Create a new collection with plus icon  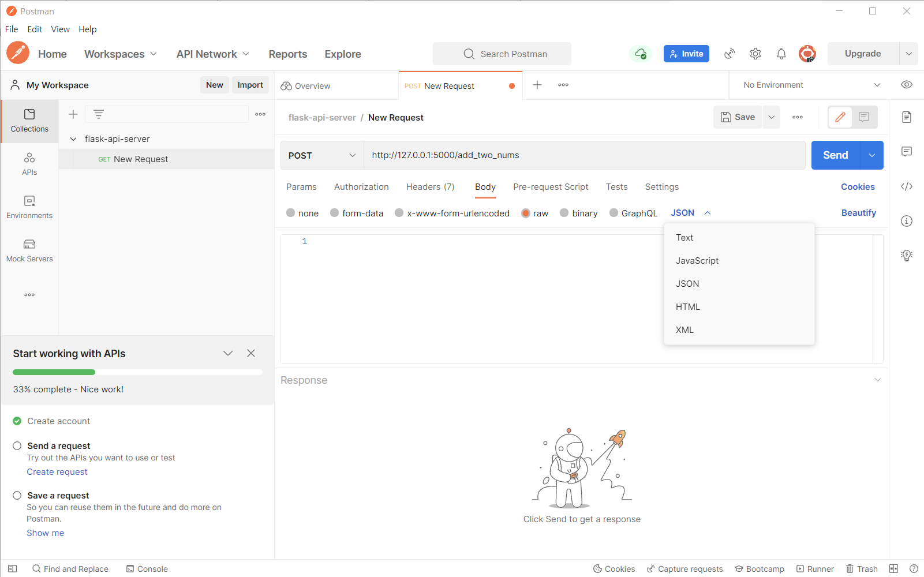click(x=73, y=114)
